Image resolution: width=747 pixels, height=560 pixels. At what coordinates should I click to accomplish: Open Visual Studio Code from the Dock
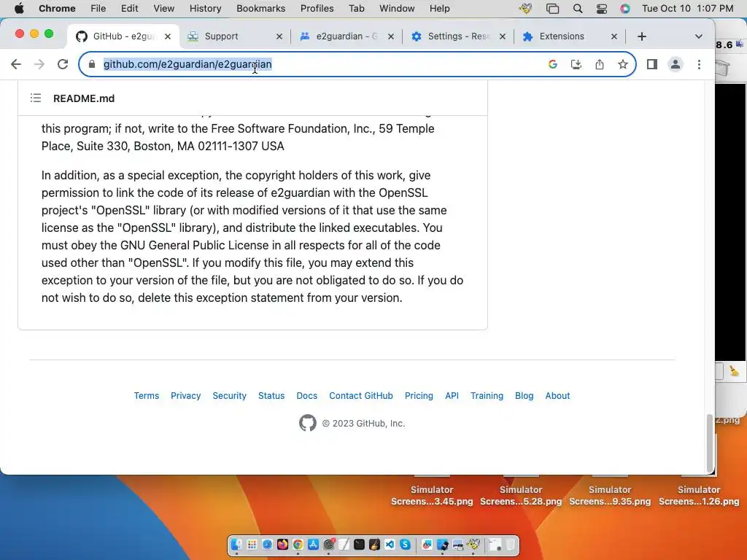(x=390, y=544)
